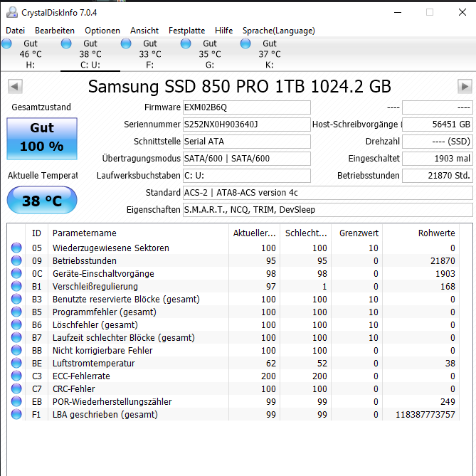Click the Aktueller column header
Image resolution: width=476 pixels, height=476 pixels.
click(255, 233)
